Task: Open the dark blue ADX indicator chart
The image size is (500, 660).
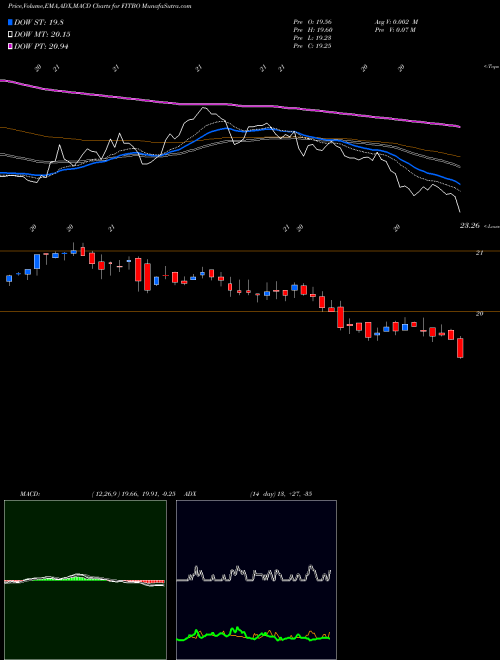Action: point(256,580)
